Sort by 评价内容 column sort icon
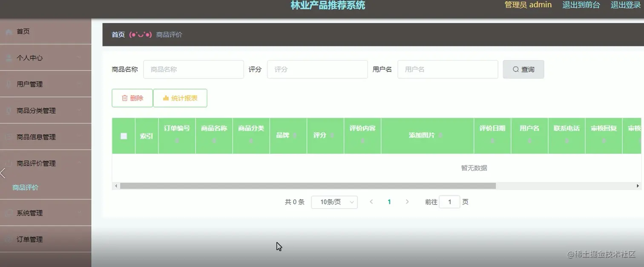This screenshot has height=267, width=644. click(362, 140)
